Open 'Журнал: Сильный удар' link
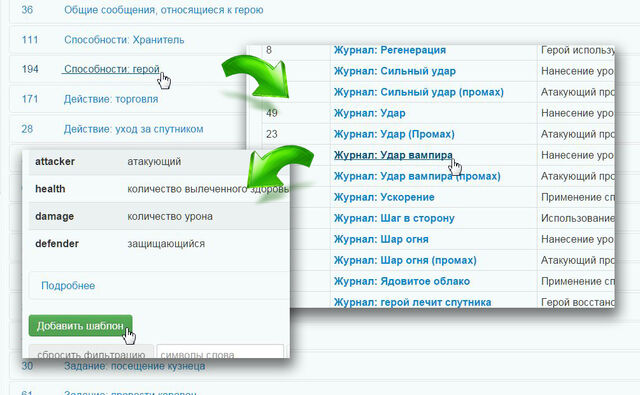This screenshot has width=640, height=395. click(395, 71)
